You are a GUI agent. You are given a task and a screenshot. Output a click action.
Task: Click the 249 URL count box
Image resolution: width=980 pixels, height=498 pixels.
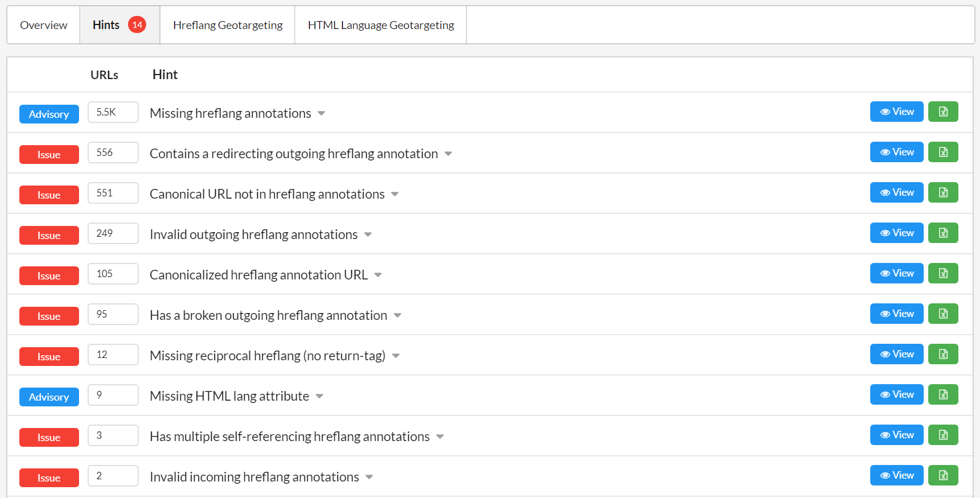point(113,233)
